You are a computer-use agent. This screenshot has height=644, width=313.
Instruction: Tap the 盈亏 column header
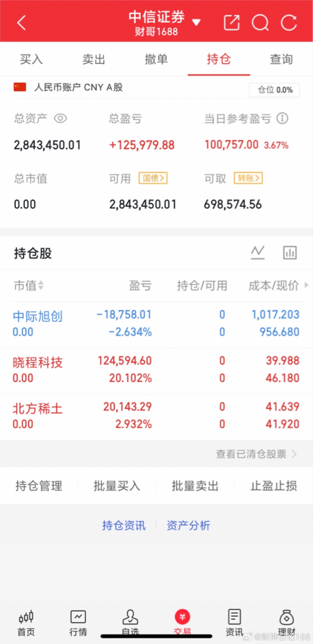(140, 286)
